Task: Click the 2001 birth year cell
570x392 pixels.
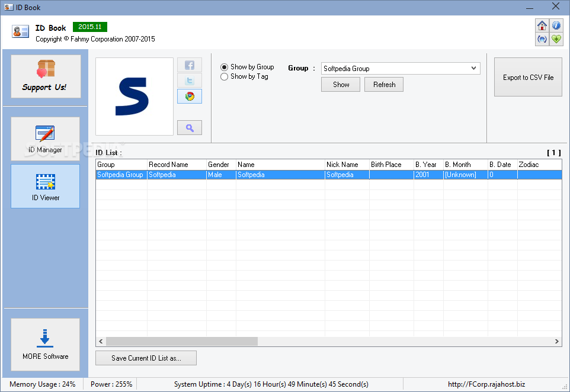Action: 428,175
